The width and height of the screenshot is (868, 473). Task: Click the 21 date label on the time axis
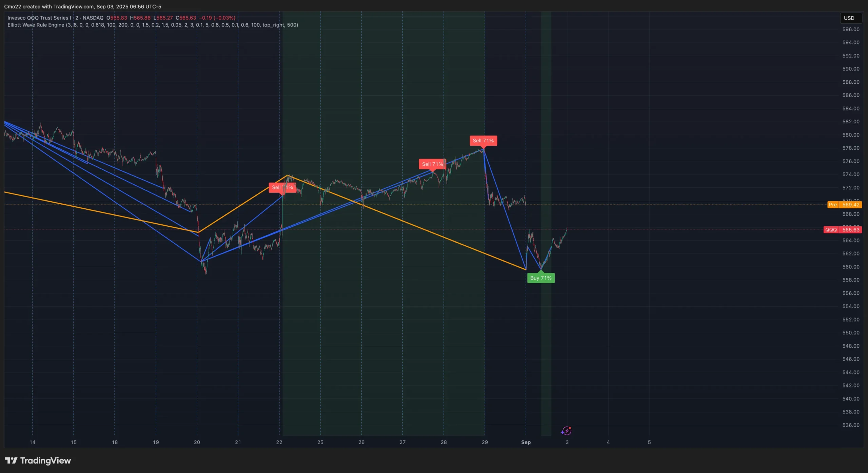pyautogui.click(x=238, y=442)
